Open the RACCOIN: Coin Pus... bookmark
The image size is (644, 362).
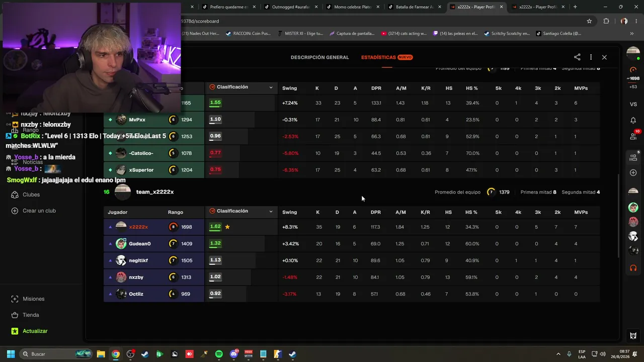point(248,34)
